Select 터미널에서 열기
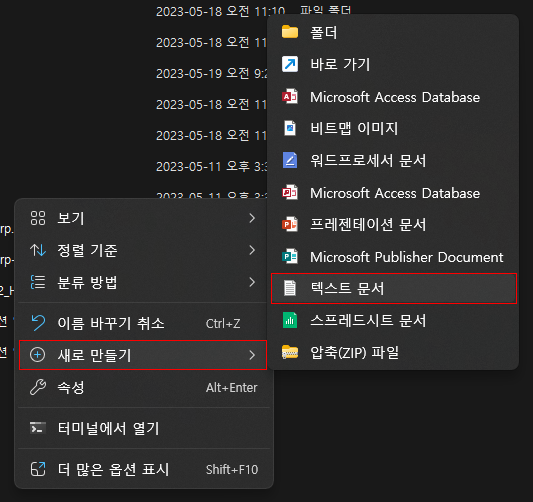Screen dimensions: 533x502 (143, 428)
